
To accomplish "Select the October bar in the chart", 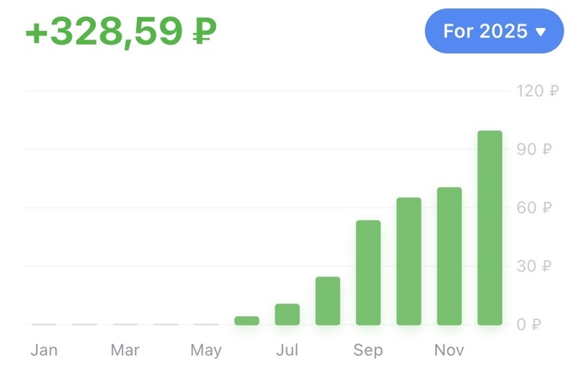I will click(409, 261).
